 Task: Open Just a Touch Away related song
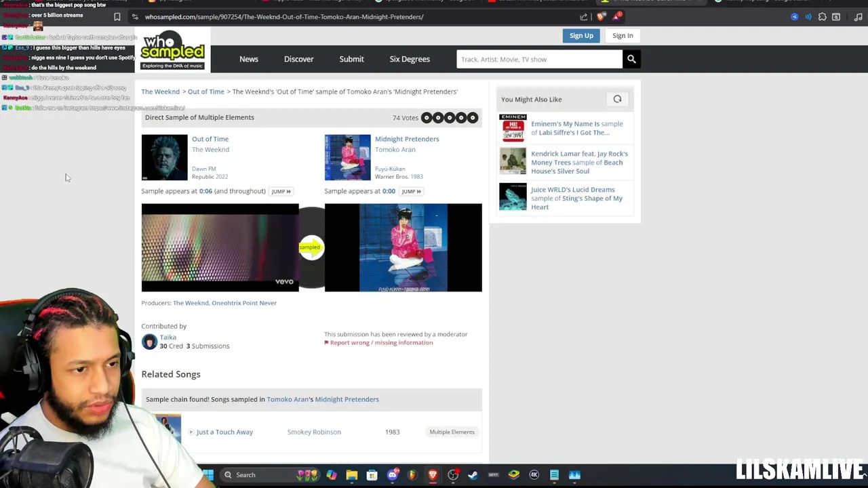[224, 432]
